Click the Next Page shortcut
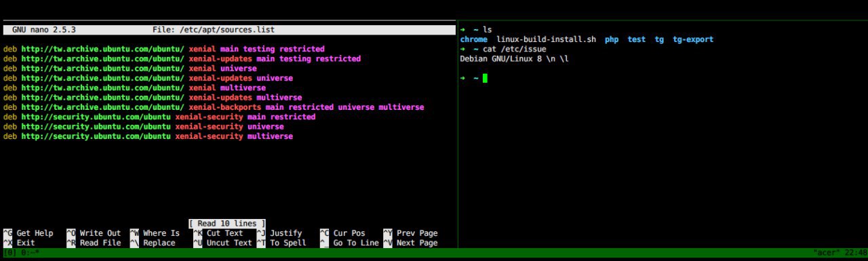Viewport: 868px width, 261px height. pos(410,243)
